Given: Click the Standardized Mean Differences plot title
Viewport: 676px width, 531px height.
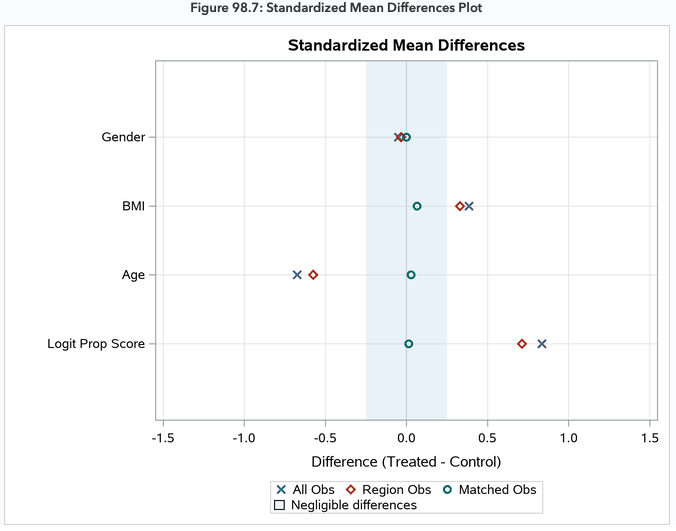Looking at the screenshot, I should click(x=406, y=45).
